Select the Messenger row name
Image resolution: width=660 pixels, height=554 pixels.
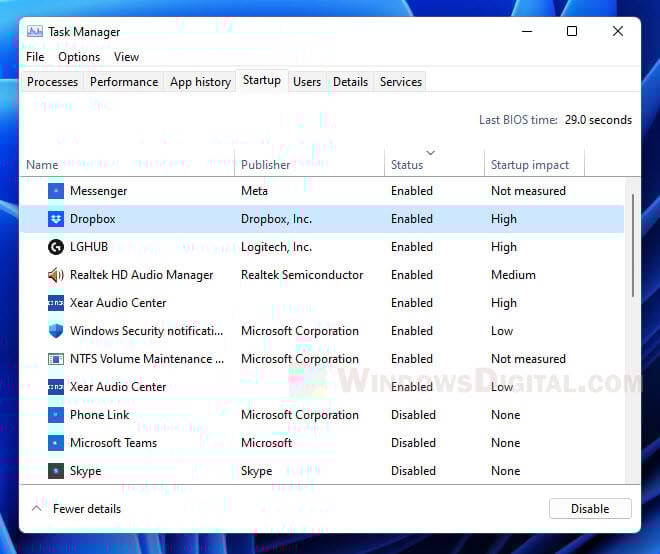pos(98,191)
